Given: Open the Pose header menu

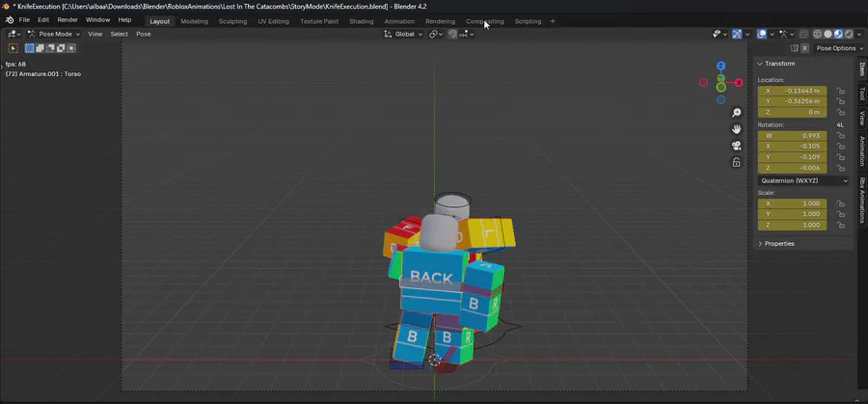Looking at the screenshot, I should [144, 34].
